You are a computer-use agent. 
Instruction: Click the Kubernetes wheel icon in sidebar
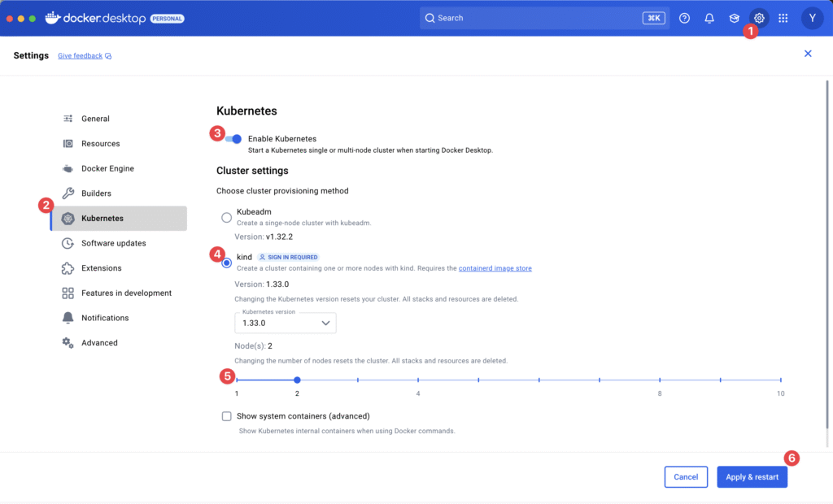click(x=68, y=219)
